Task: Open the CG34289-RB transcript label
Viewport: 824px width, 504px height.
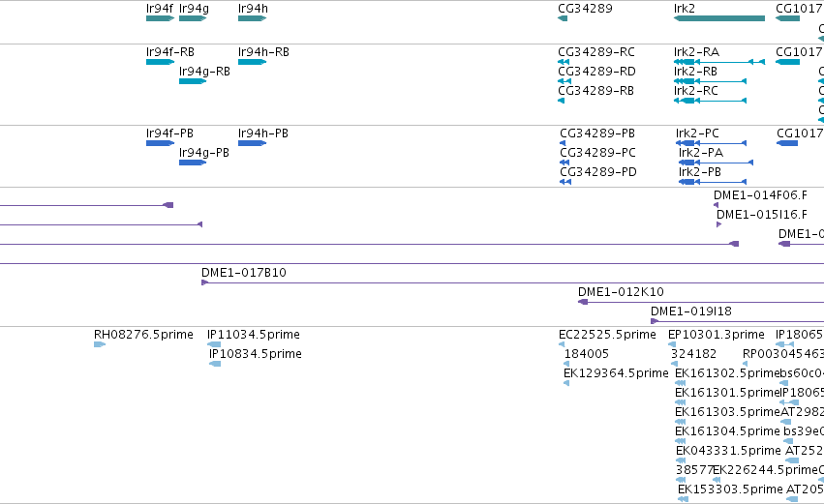Action: tap(595, 91)
